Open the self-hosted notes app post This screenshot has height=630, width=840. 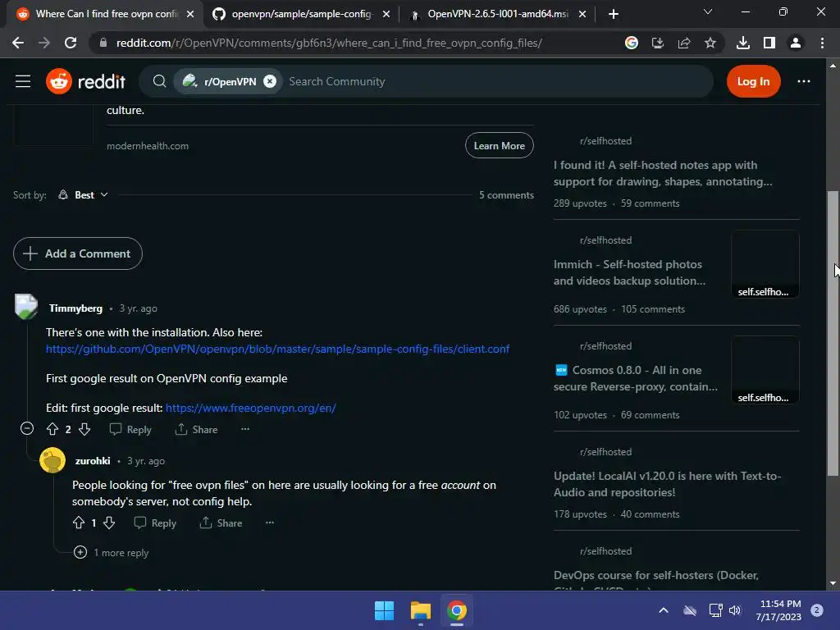663,173
